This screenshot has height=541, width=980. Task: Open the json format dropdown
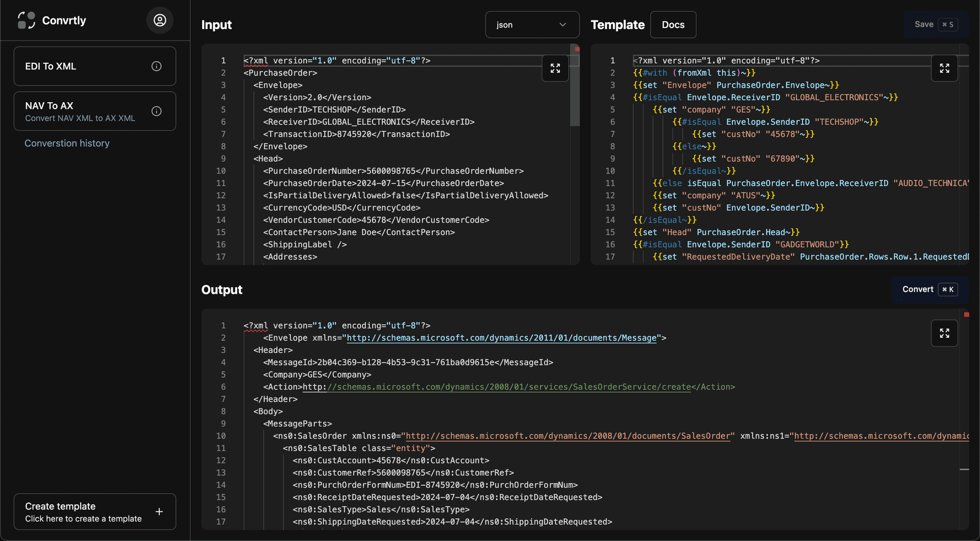pos(532,25)
